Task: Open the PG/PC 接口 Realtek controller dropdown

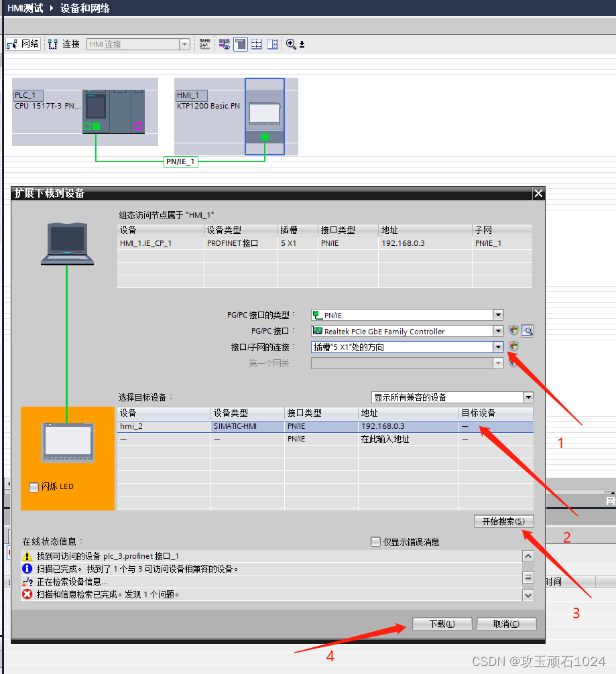Action: 498,331
